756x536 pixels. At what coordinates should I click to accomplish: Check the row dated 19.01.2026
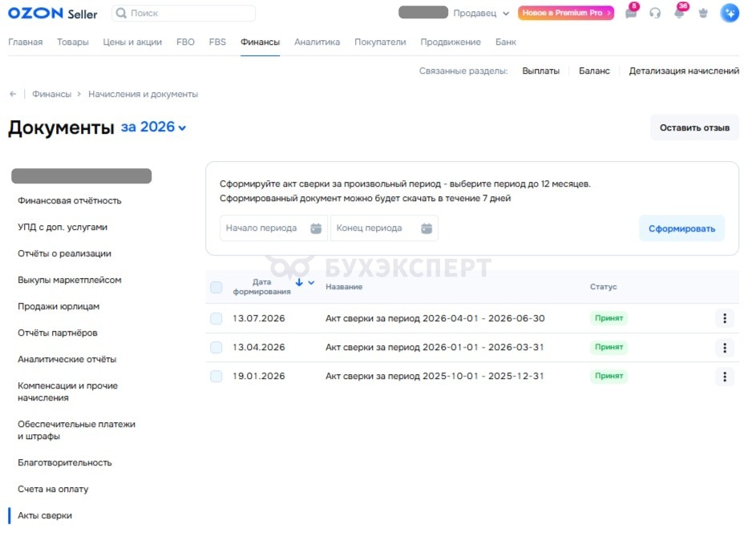coord(216,376)
